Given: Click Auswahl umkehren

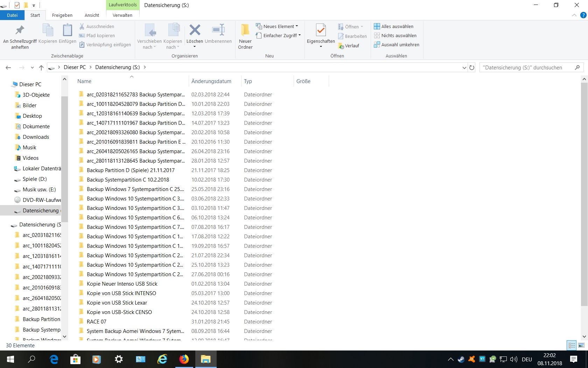Looking at the screenshot, I should click(x=397, y=45).
